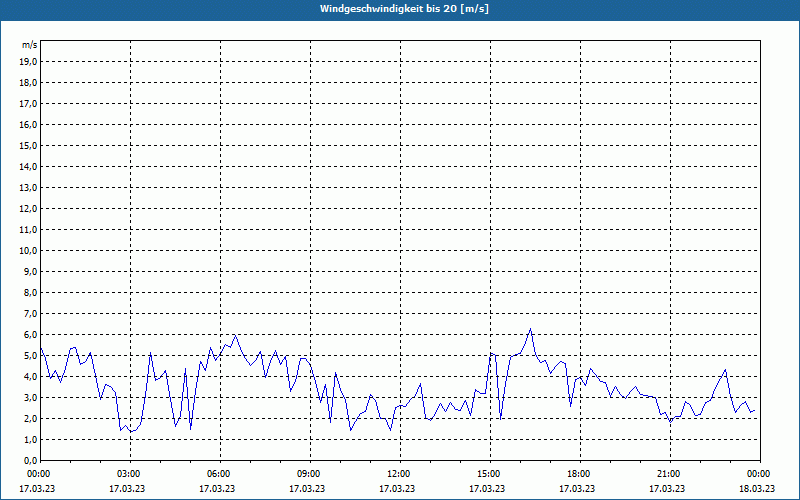Click the '15:00' time label
The width and height of the screenshot is (800, 500).
tap(489, 474)
